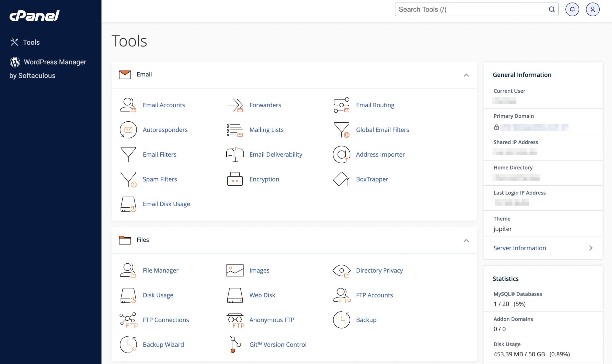
Task: Select the FTP Accounts icon
Action: pyautogui.click(x=341, y=295)
